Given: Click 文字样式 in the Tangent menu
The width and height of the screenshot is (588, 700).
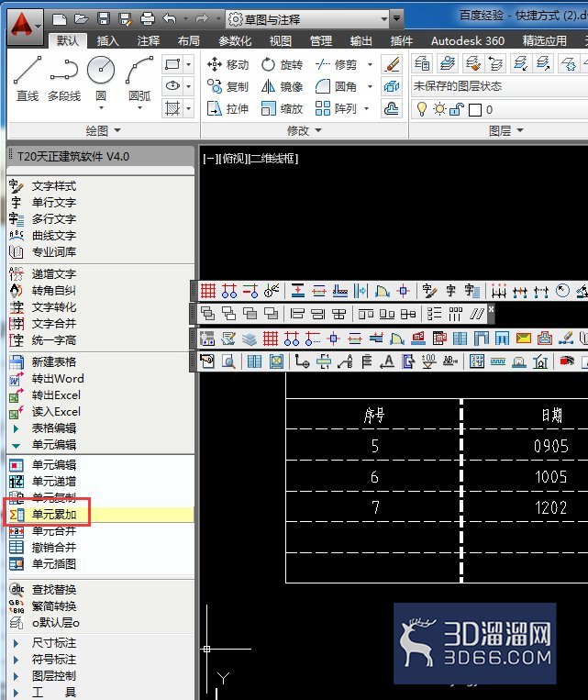Looking at the screenshot, I should (x=54, y=186).
